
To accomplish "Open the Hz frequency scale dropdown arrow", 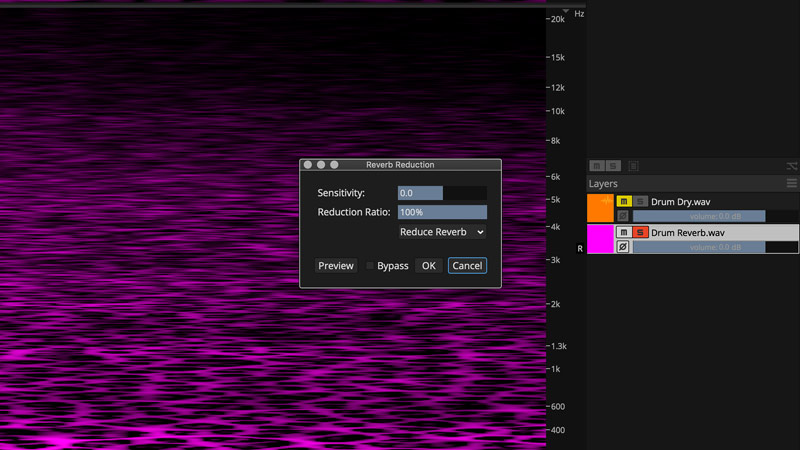I will pyautogui.click(x=565, y=11).
